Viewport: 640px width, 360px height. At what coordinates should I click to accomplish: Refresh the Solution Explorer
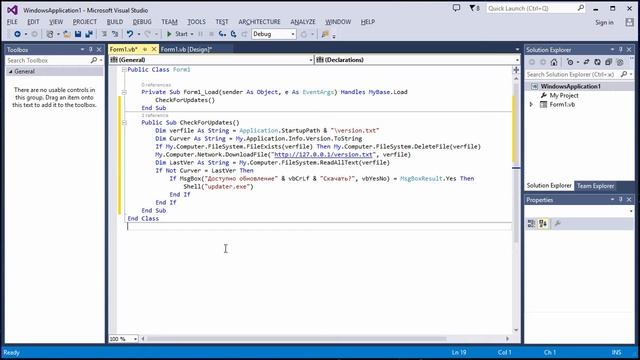(598, 62)
